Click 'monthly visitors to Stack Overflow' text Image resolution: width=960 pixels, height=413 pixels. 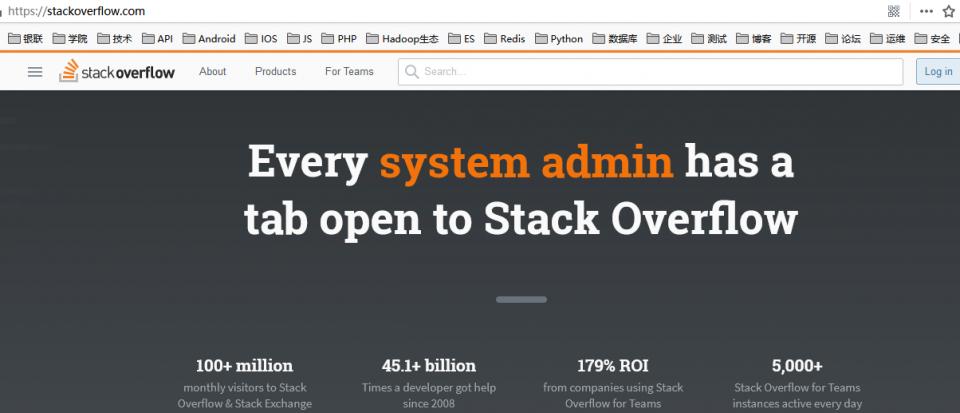(245, 395)
